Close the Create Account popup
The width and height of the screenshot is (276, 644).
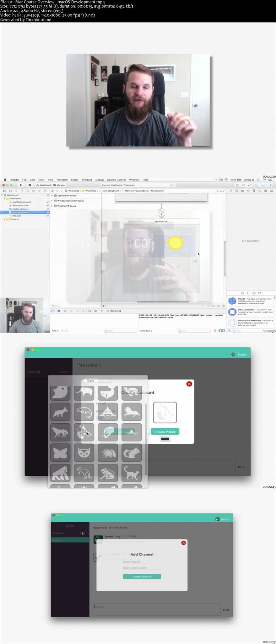[189, 384]
